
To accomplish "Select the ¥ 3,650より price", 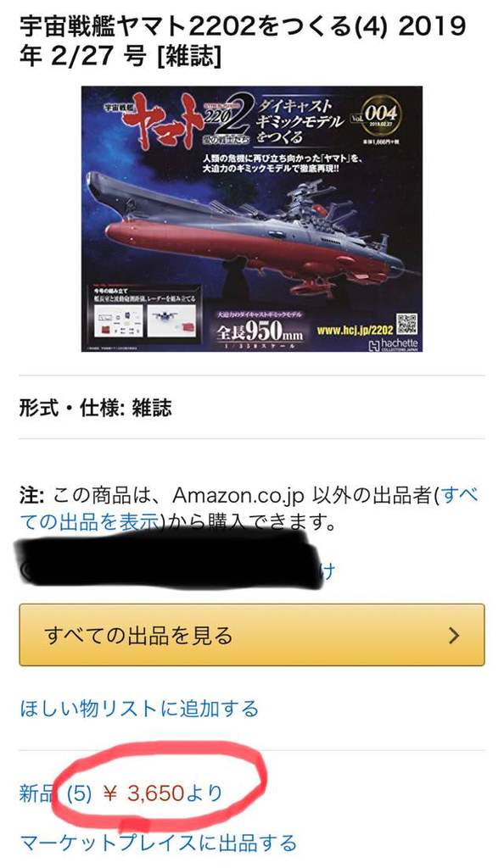I will [x=162, y=793].
